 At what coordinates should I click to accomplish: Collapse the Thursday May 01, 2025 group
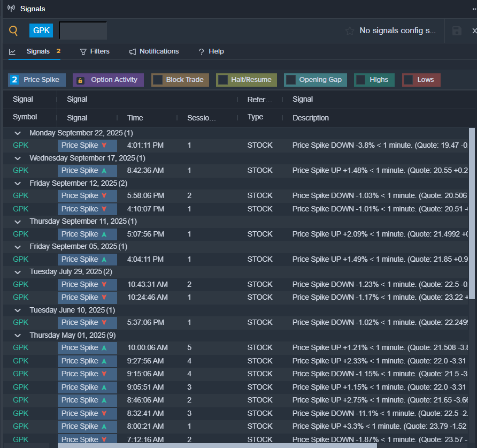18,336
